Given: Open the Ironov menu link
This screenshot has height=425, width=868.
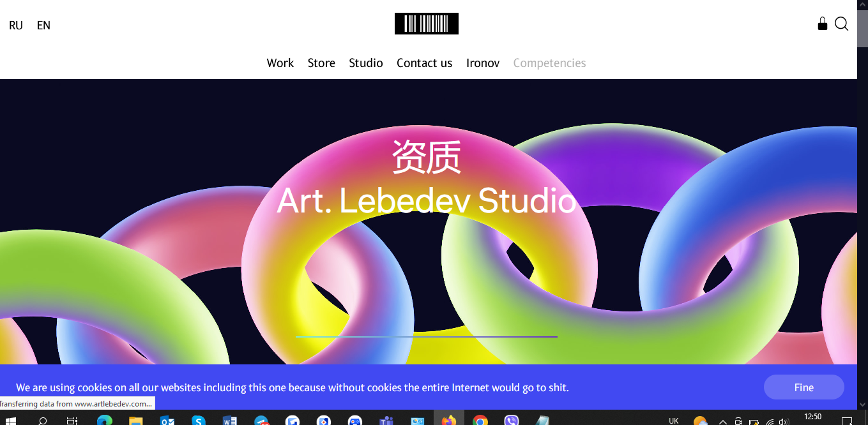Looking at the screenshot, I should point(483,63).
